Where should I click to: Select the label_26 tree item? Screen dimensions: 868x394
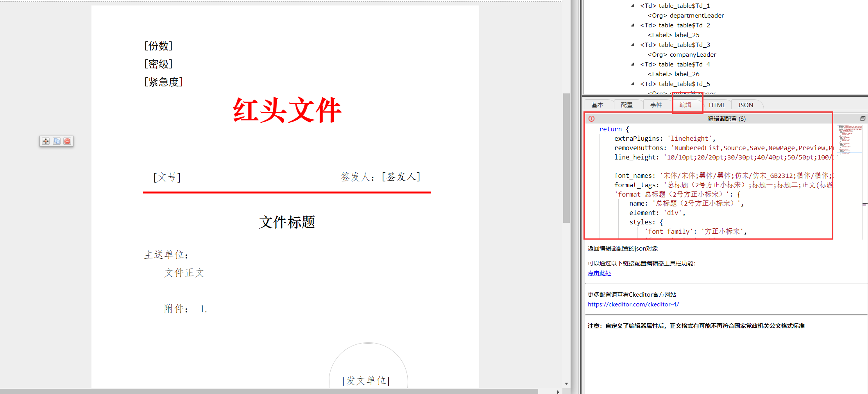point(673,74)
